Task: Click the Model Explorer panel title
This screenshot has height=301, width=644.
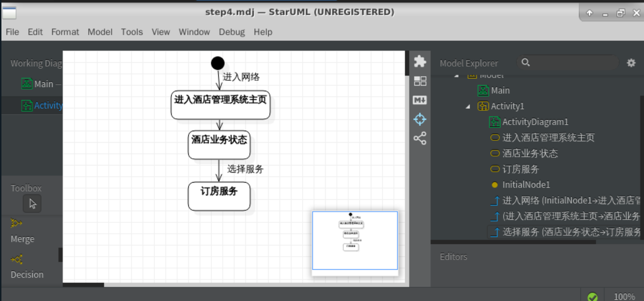Action: 469,63
